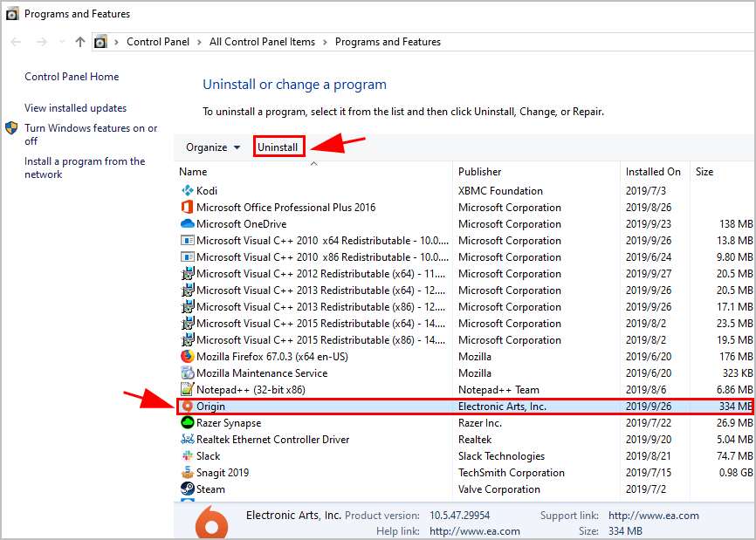Click the Razer Synapse green icon
The image size is (756, 540).
click(x=187, y=423)
